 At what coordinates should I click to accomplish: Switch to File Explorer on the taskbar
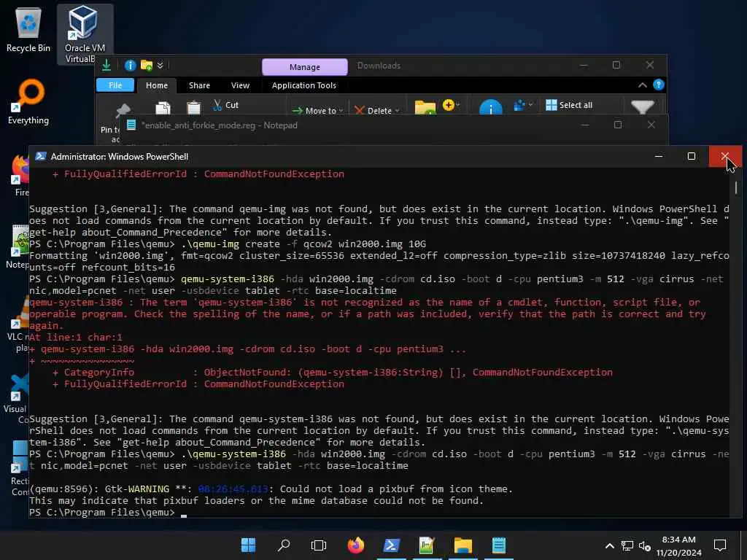point(462,545)
